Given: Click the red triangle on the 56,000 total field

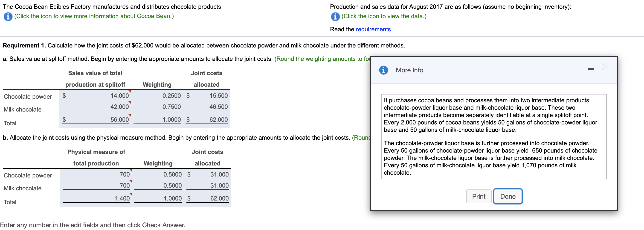Looking at the screenshot, I should (130, 116).
